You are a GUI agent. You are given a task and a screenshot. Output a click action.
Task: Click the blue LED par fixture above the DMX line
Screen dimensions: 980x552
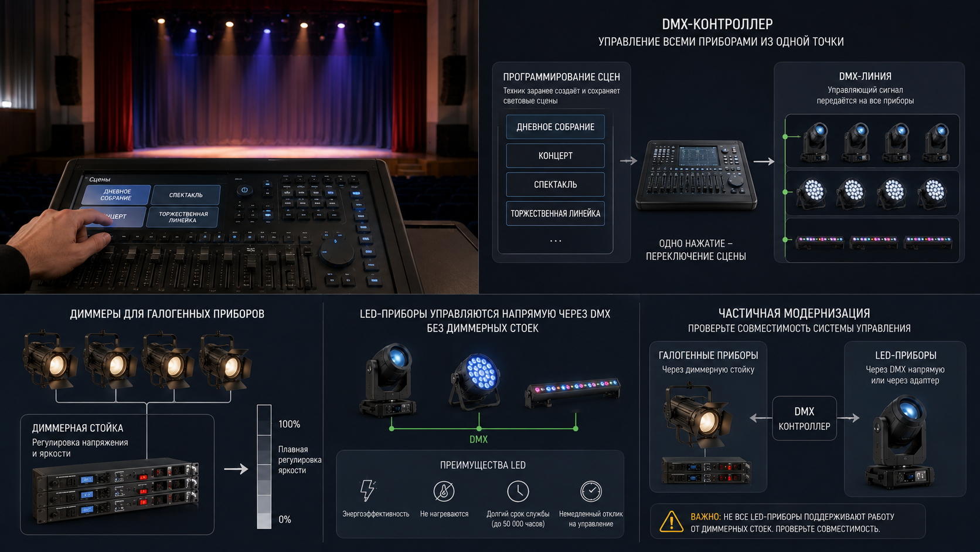click(477, 381)
